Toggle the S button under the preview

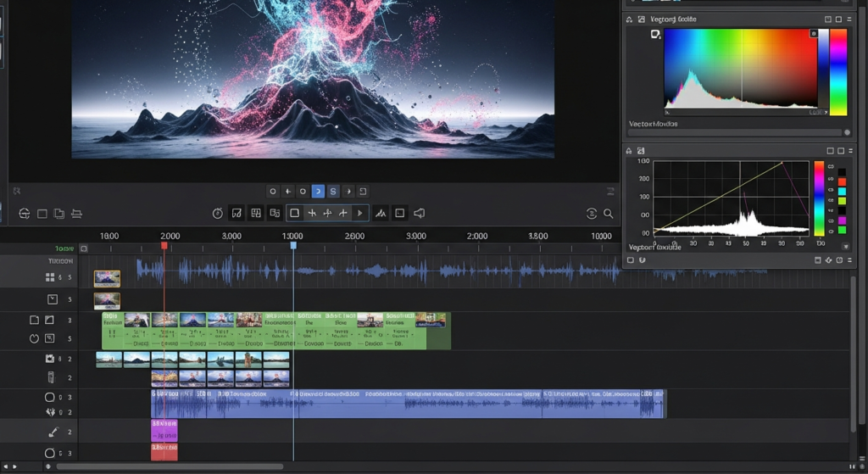(333, 192)
